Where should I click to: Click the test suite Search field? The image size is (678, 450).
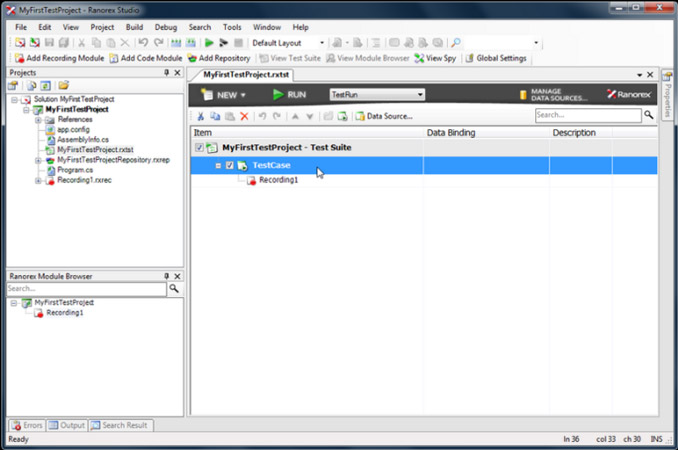[x=588, y=115]
